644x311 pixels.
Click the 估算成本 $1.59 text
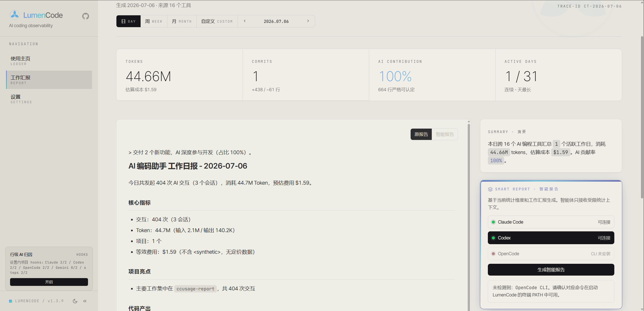(x=141, y=90)
